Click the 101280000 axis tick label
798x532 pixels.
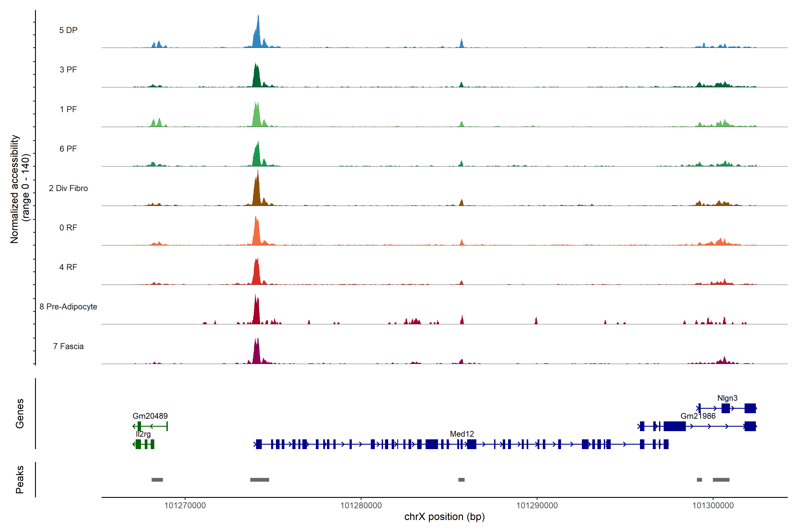pyautogui.click(x=361, y=506)
